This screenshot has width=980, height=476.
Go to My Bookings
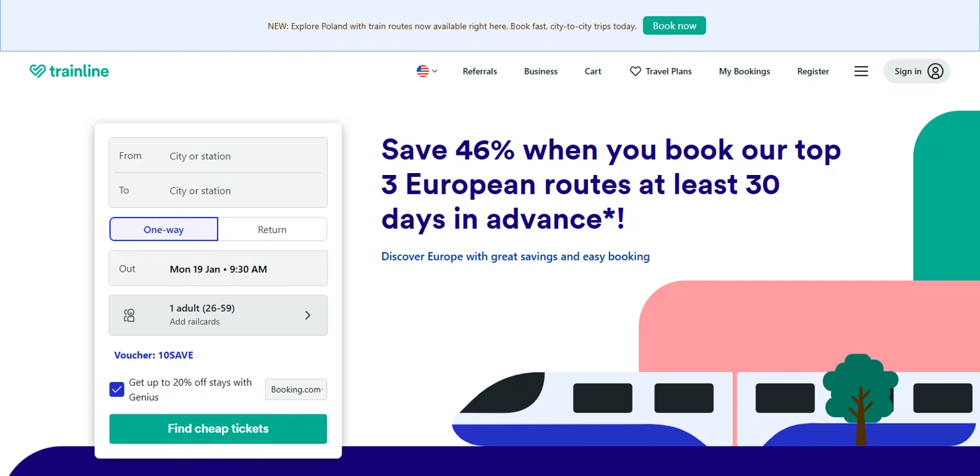tap(744, 71)
